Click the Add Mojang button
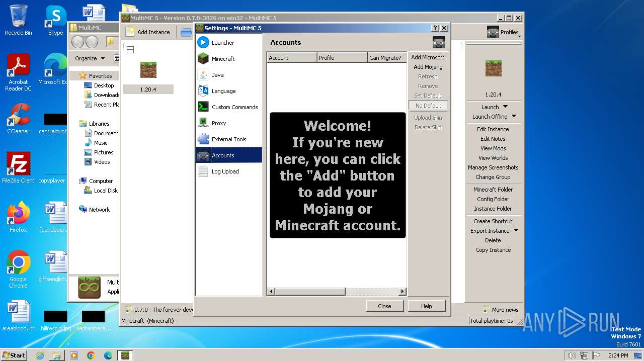This screenshot has height=362, width=644. [x=428, y=67]
